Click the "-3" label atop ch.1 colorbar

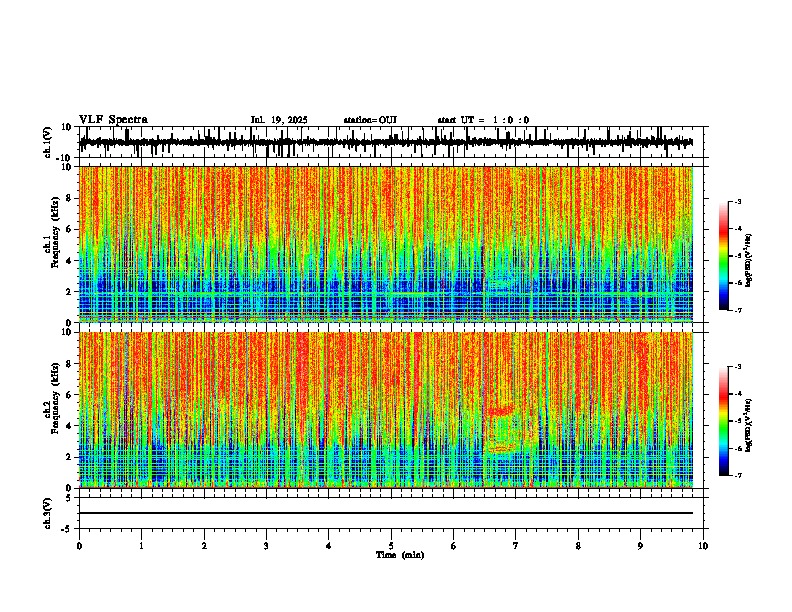coord(737,201)
